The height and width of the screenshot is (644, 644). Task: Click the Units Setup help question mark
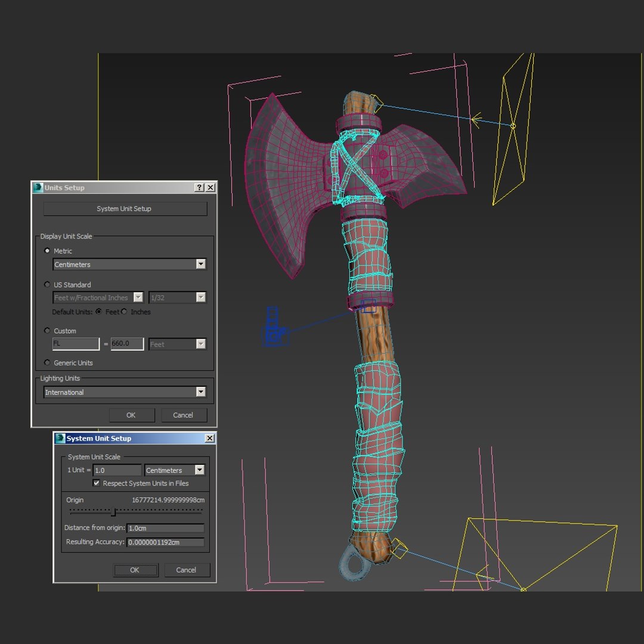[199, 187]
